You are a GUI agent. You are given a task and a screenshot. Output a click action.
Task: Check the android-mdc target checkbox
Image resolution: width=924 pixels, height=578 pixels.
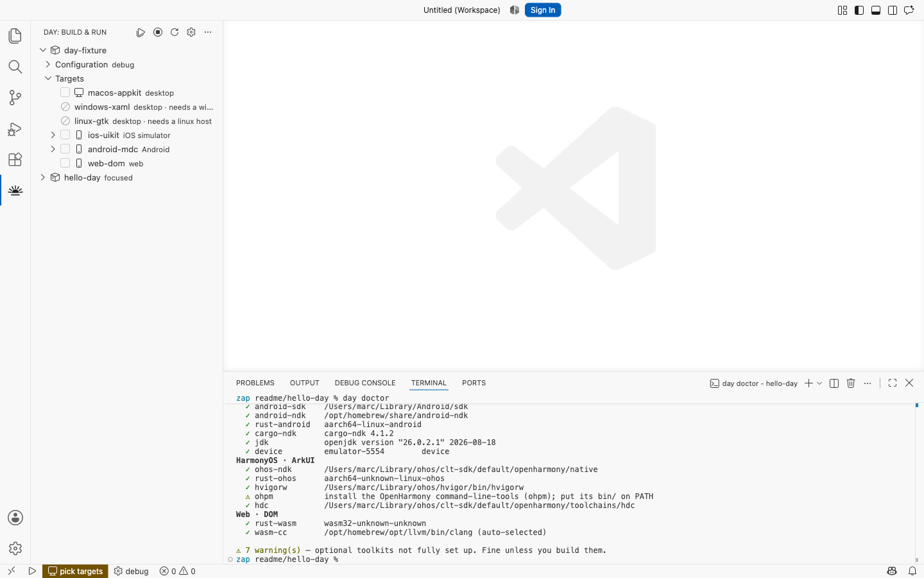click(x=65, y=149)
